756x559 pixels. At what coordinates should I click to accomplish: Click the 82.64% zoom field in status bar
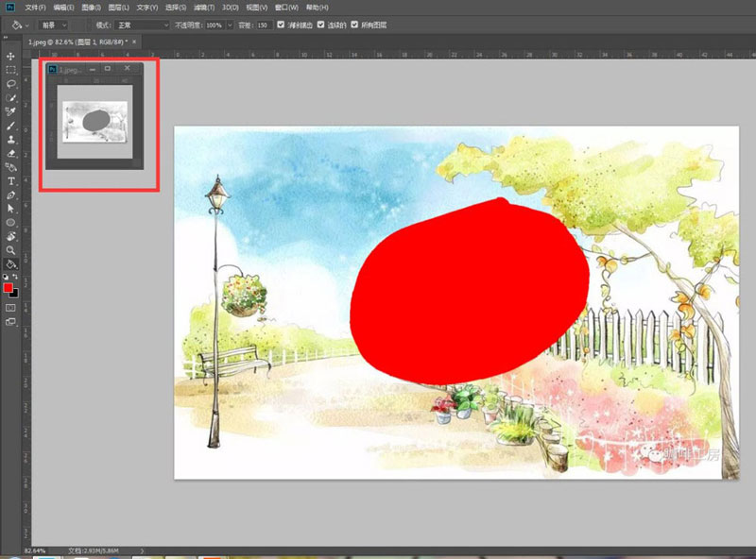35,551
